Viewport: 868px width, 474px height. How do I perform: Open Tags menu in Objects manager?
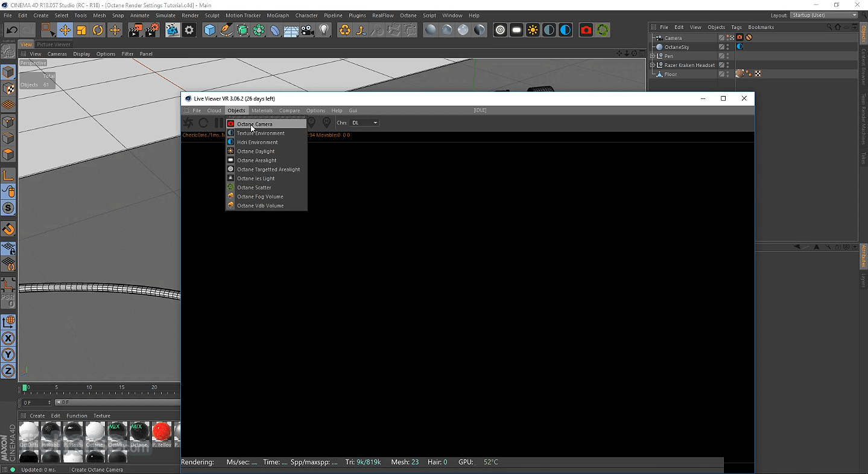[x=737, y=27]
